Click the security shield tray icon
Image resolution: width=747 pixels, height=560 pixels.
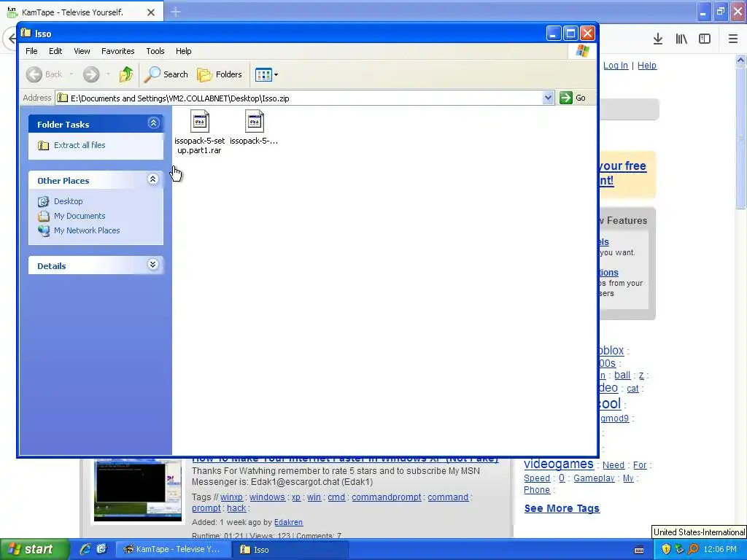click(666, 549)
